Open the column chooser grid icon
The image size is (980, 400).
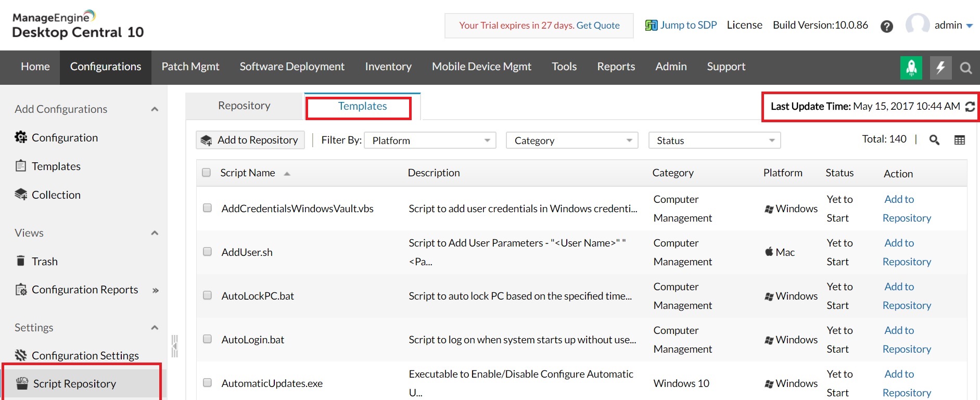960,140
